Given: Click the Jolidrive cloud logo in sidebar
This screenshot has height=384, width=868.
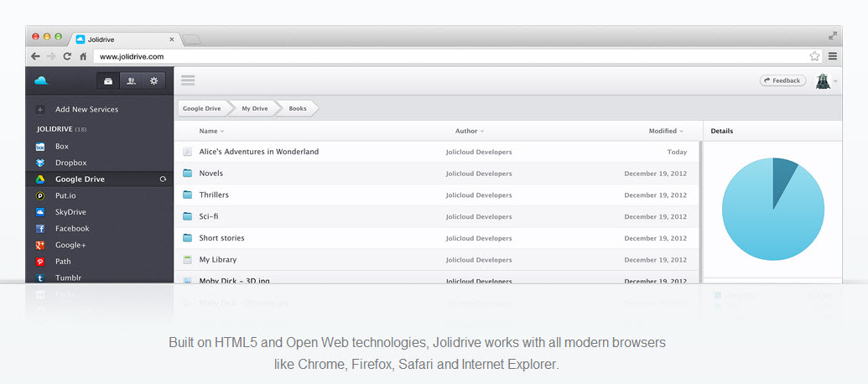Looking at the screenshot, I should (42, 80).
